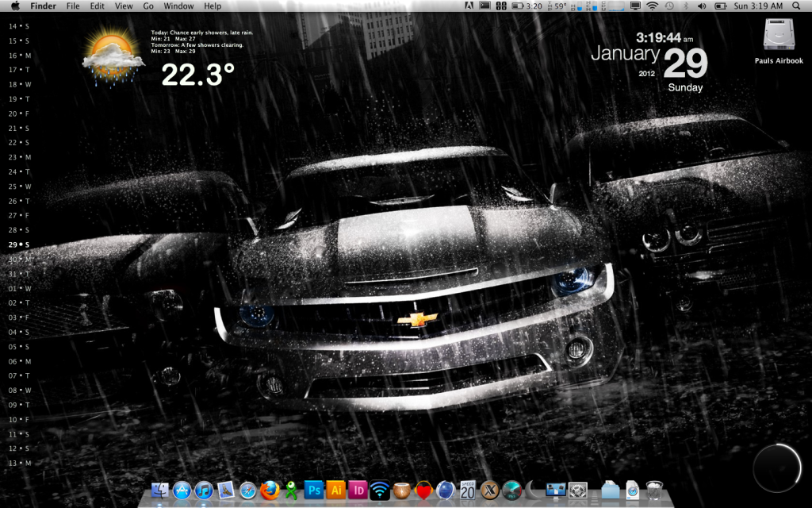Open the blue globe app in the dock
This screenshot has width=812, height=508.
pos(446,490)
